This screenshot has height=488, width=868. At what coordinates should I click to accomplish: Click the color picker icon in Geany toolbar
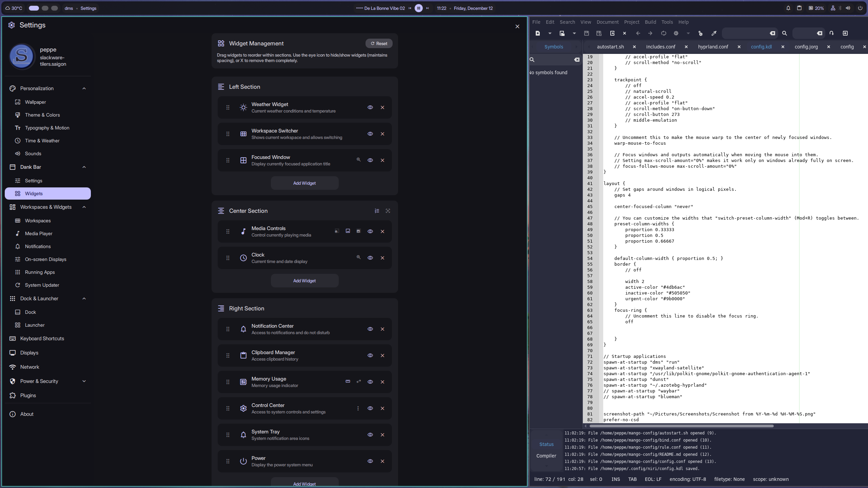[714, 33]
